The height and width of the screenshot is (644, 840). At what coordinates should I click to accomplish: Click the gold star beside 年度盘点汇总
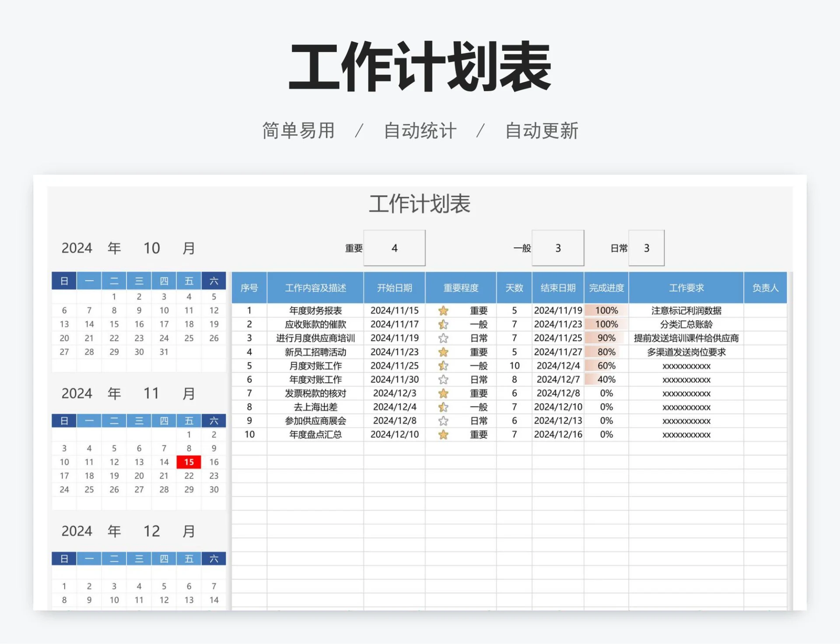444,434
